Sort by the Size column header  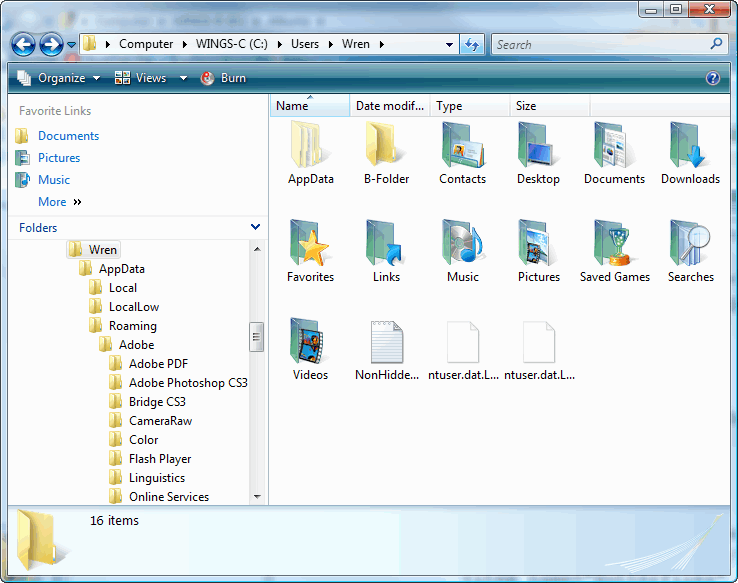(550, 106)
